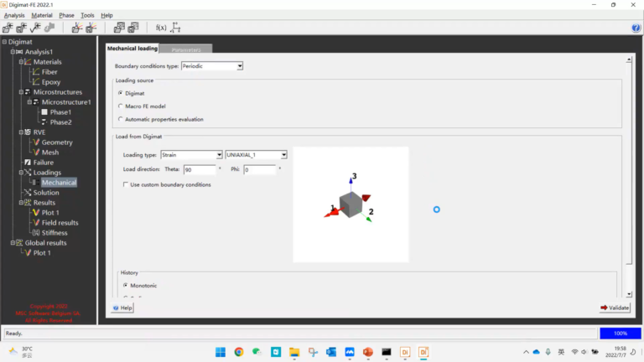Click the loading direction 3D preview
Screen dimensions: 644x362
(351, 204)
